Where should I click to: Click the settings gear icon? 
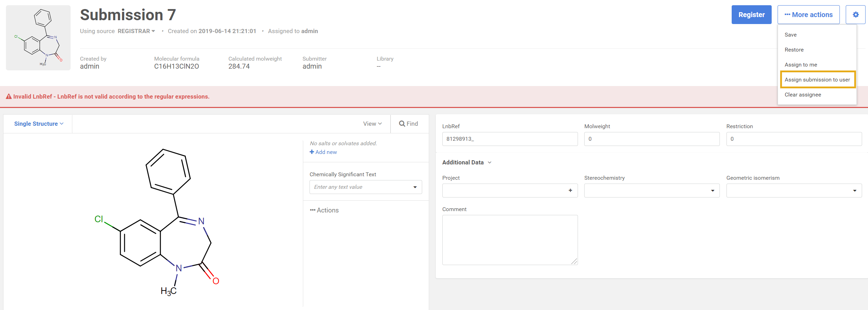pos(855,15)
